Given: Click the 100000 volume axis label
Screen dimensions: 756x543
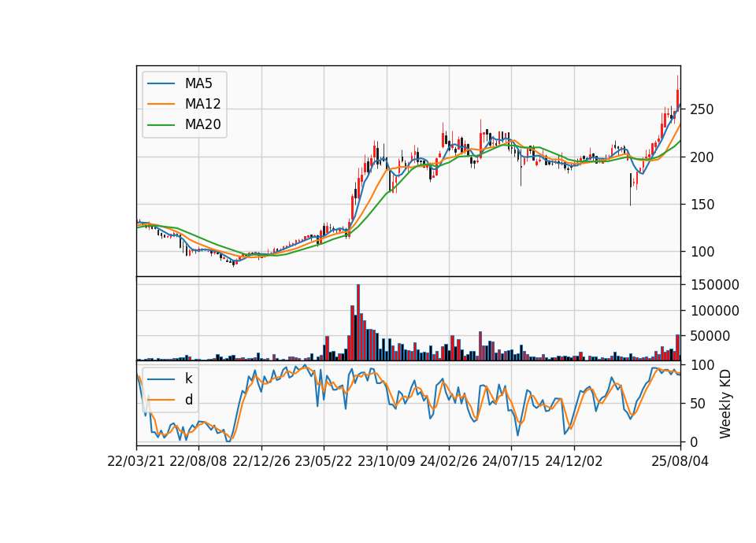Looking at the screenshot, I should click(714, 311).
